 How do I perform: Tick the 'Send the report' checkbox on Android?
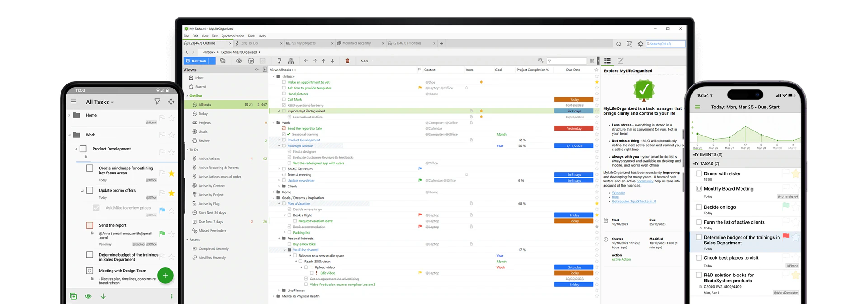tap(90, 225)
